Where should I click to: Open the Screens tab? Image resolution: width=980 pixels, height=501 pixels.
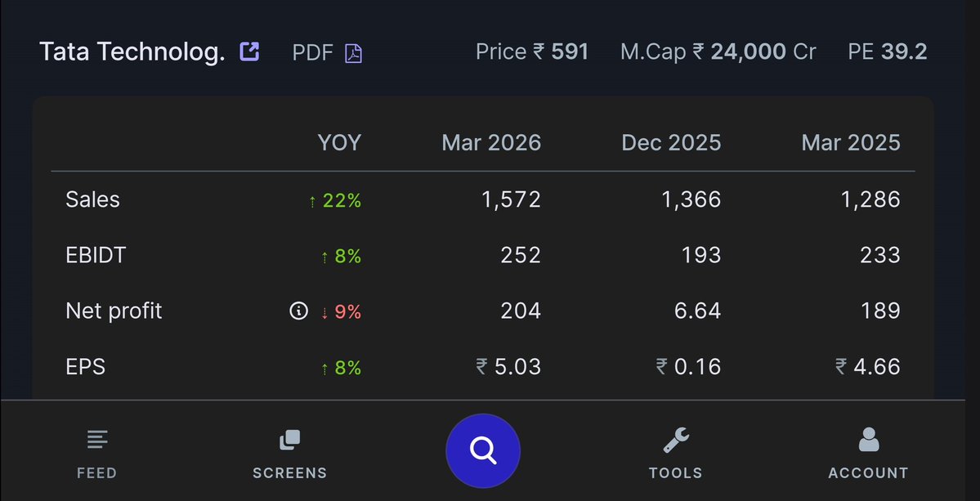pos(289,454)
